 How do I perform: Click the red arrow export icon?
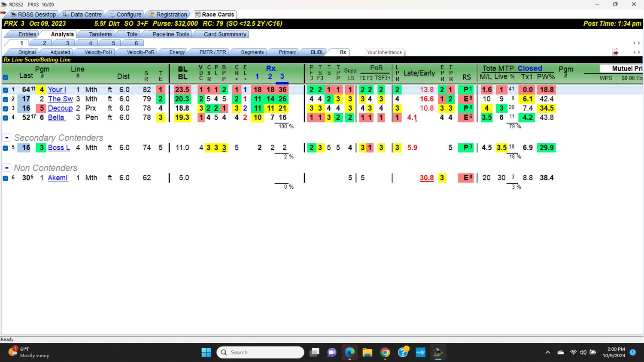[616, 52]
